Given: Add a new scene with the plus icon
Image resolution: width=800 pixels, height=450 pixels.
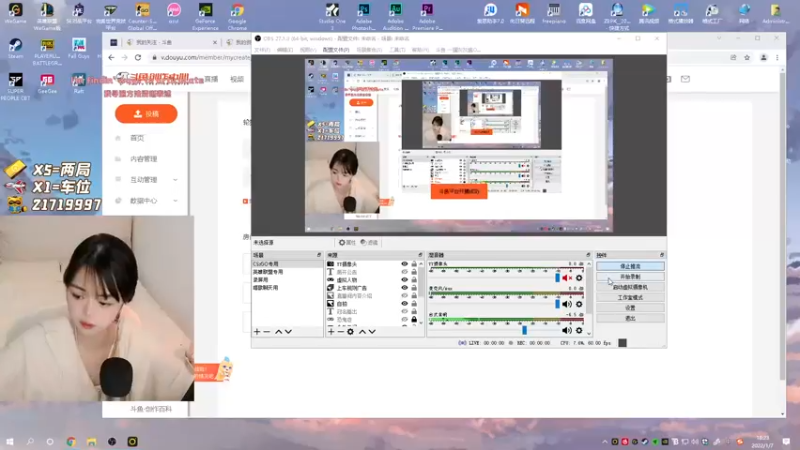Looking at the screenshot, I should coord(257,332).
